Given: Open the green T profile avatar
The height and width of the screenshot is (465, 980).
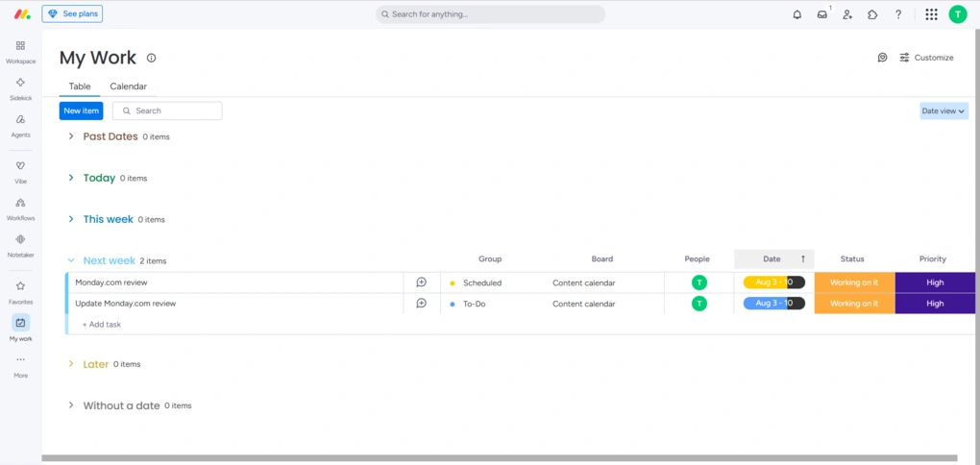Looking at the screenshot, I should tap(958, 14).
